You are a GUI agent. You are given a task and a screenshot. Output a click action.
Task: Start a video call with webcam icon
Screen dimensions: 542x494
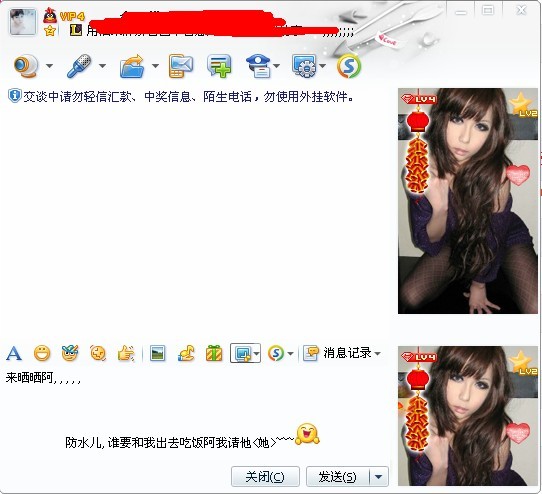26,66
